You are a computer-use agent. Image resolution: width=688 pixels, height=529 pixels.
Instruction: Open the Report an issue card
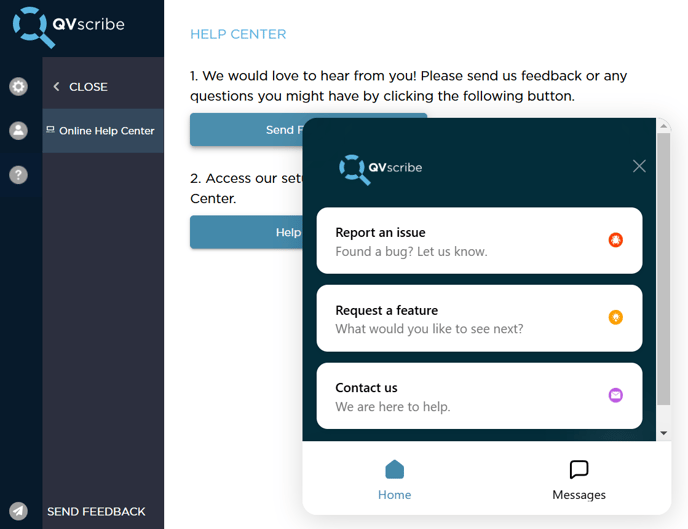tap(479, 241)
